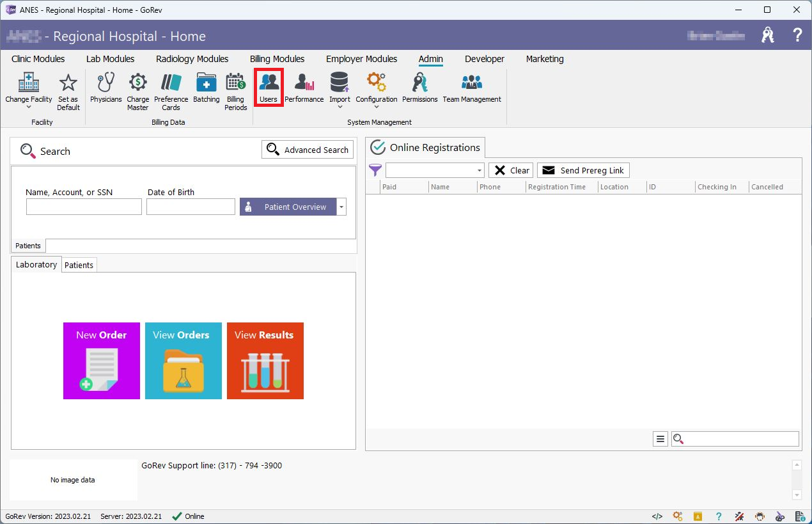Click the grid search field at bottom right
Image resolution: width=812 pixels, height=524 pixels.
pyautogui.click(x=735, y=439)
